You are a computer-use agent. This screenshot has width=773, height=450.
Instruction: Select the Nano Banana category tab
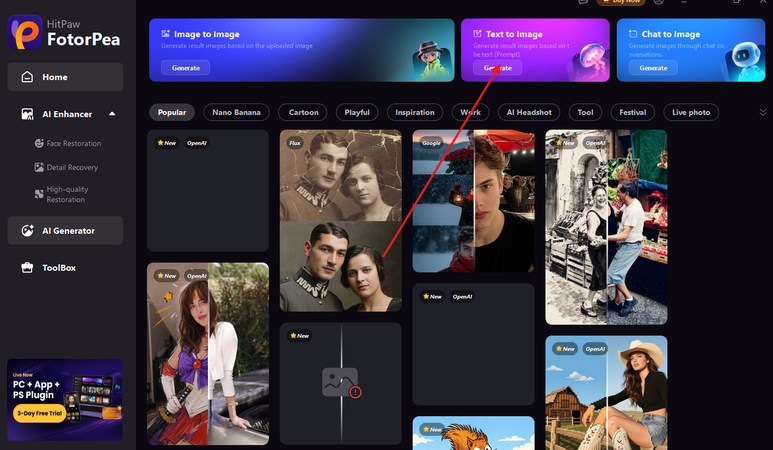point(236,112)
